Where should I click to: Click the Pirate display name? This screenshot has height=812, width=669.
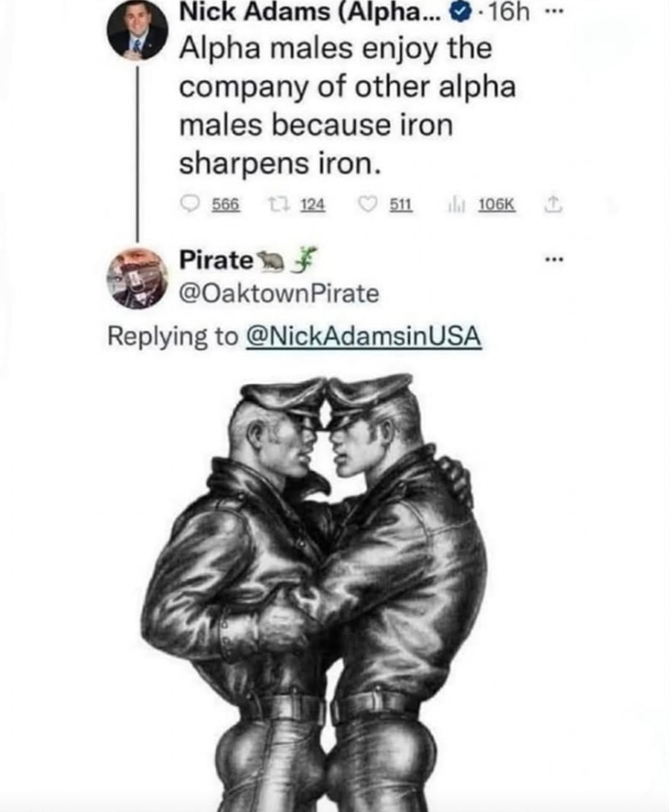(x=216, y=260)
